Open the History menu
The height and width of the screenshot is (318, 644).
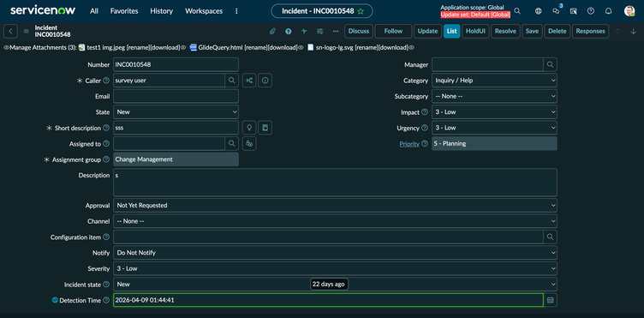pyautogui.click(x=161, y=11)
